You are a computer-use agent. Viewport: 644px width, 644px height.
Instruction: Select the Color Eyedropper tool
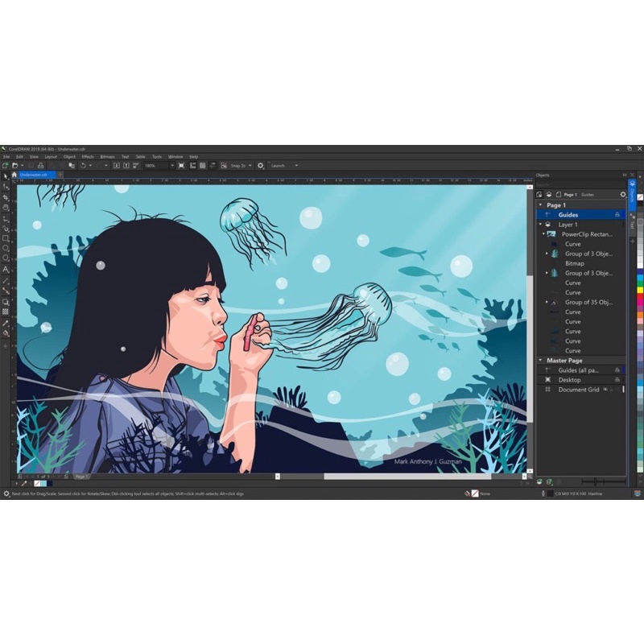6,324
